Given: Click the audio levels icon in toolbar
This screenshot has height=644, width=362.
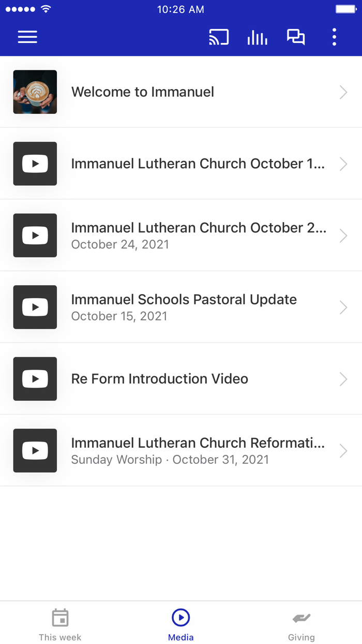Looking at the screenshot, I should coord(257,37).
